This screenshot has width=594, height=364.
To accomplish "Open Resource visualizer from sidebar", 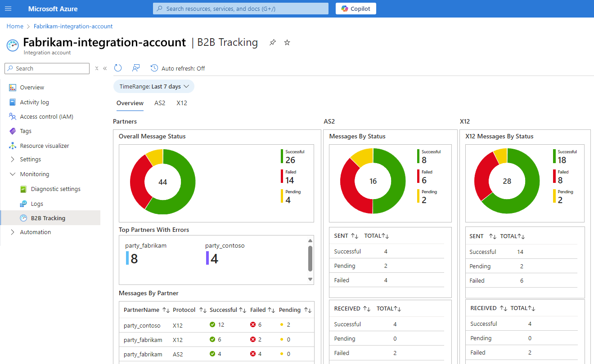I will tap(44, 146).
